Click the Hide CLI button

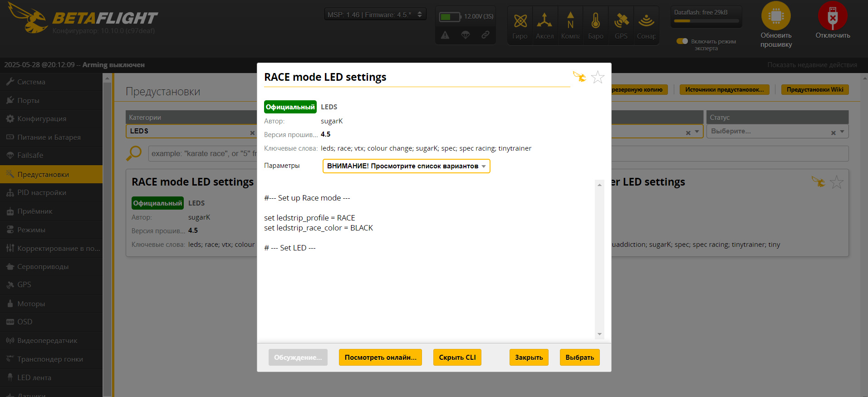click(457, 358)
